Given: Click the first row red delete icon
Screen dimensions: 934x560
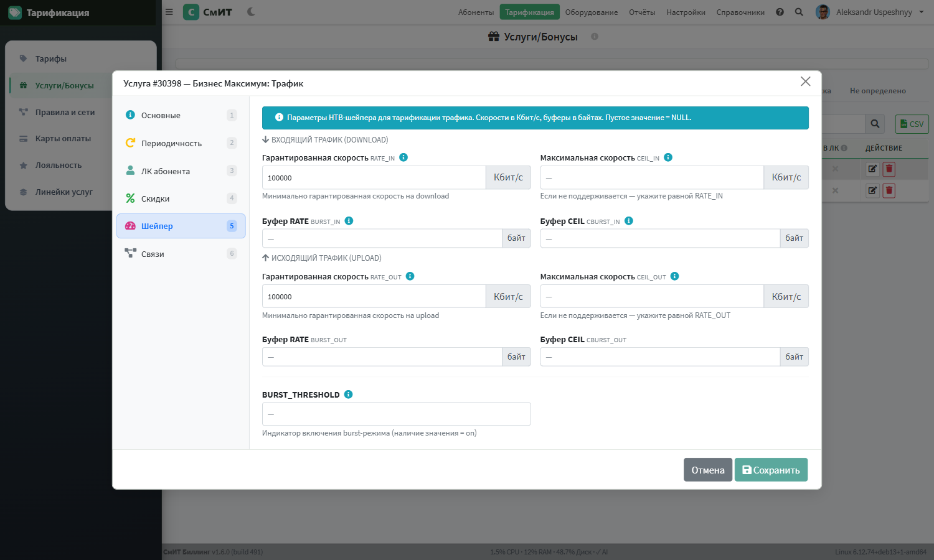Looking at the screenshot, I should [x=889, y=169].
